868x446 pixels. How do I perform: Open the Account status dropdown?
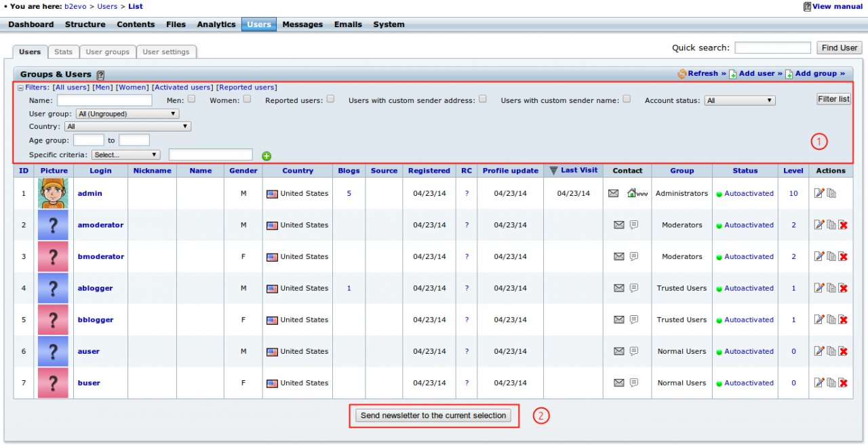tap(740, 100)
